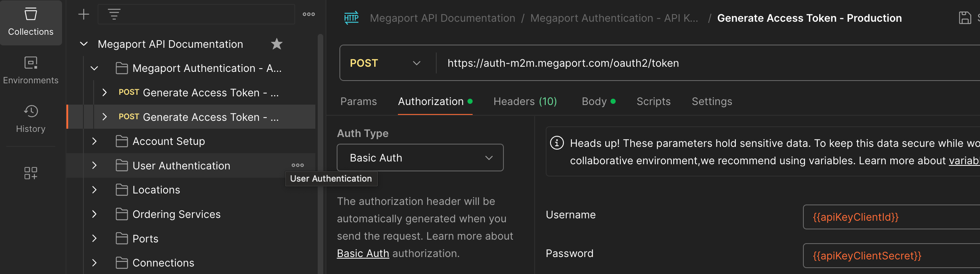Screen dimensions: 980x274
Task: Select the Connections folder label
Action: [163, 263]
